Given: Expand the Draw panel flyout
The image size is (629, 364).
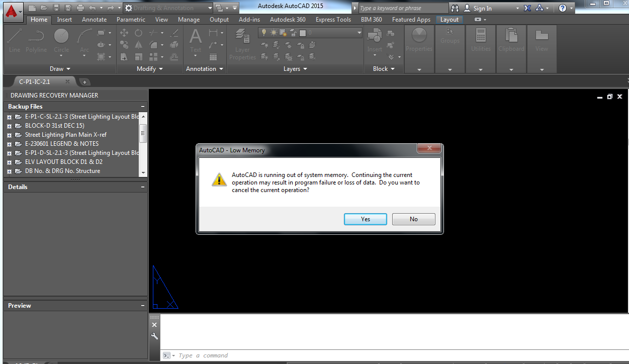Looking at the screenshot, I should click(60, 69).
